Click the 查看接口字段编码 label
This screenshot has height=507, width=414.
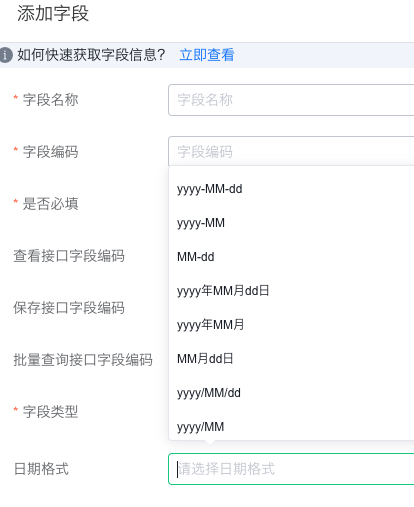[x=69, y=256]
